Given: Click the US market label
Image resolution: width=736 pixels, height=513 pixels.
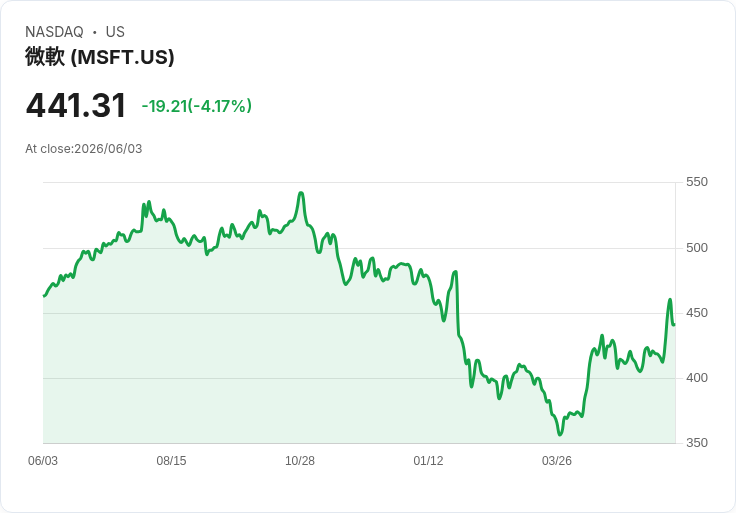Looking at the screenshot, I should pyautogui.click(x=115, y=32).
